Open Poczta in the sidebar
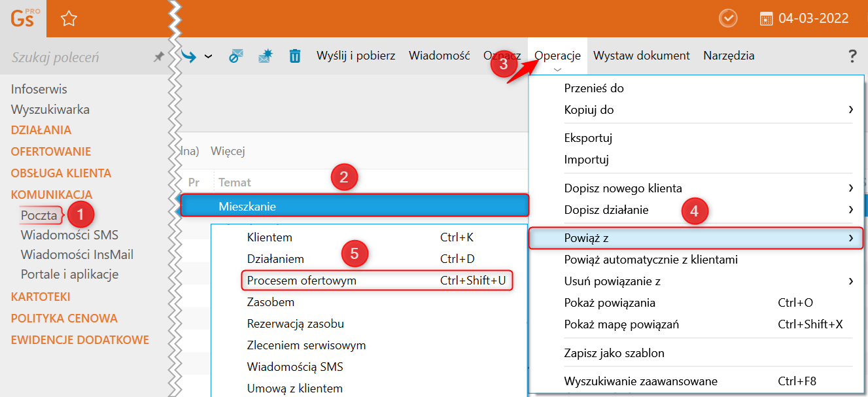Viewport: 868px width, 397px height. click(x=39, y=215)
